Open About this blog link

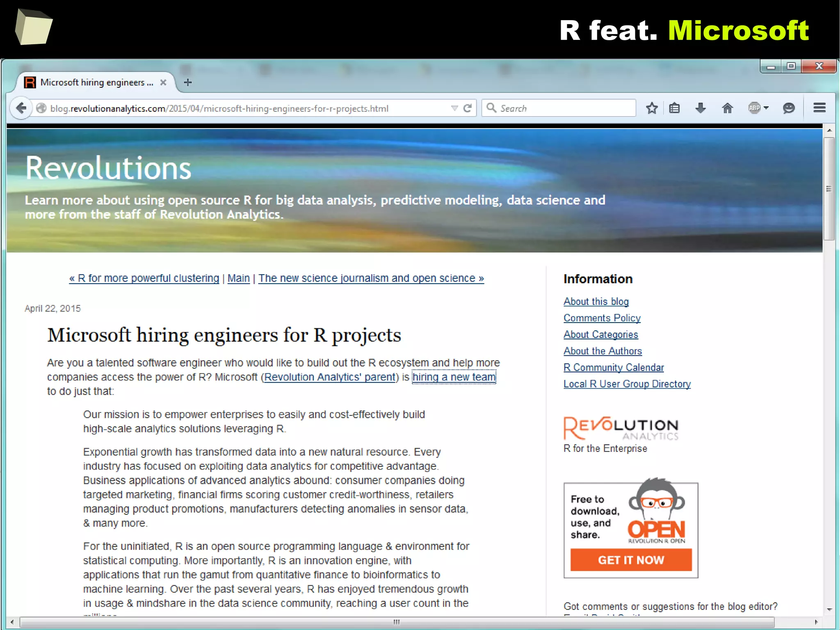596,302
